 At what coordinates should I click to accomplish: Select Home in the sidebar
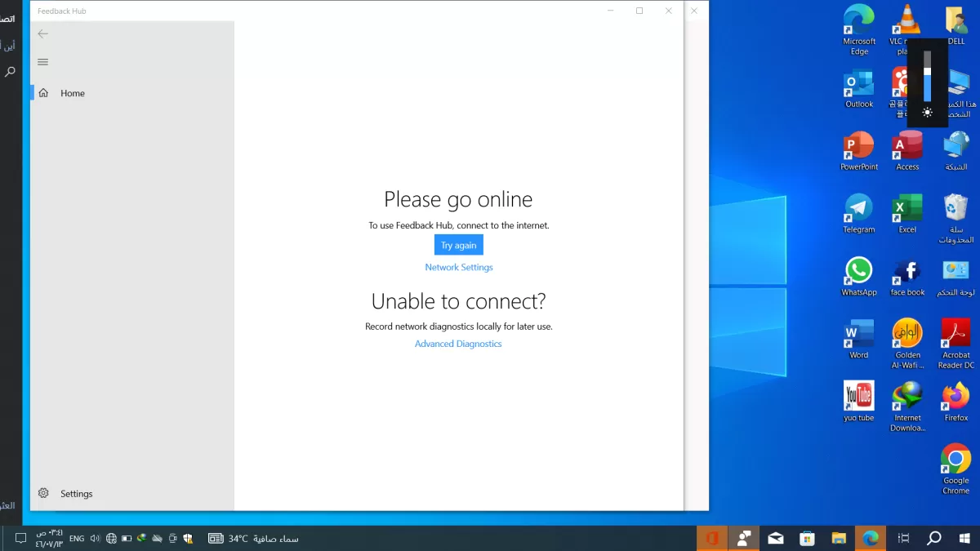(x=72, y=93)
